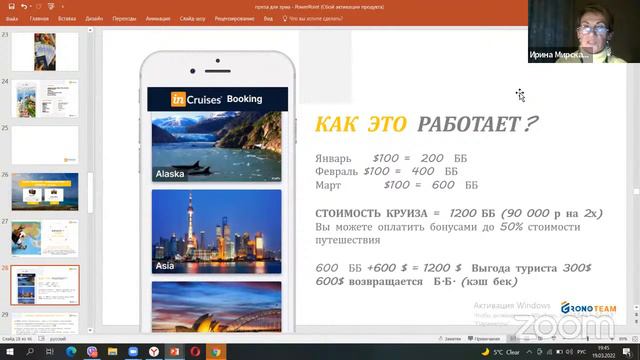Click the 'Что вы хотите сделать' search box

(x=313, y=18)
